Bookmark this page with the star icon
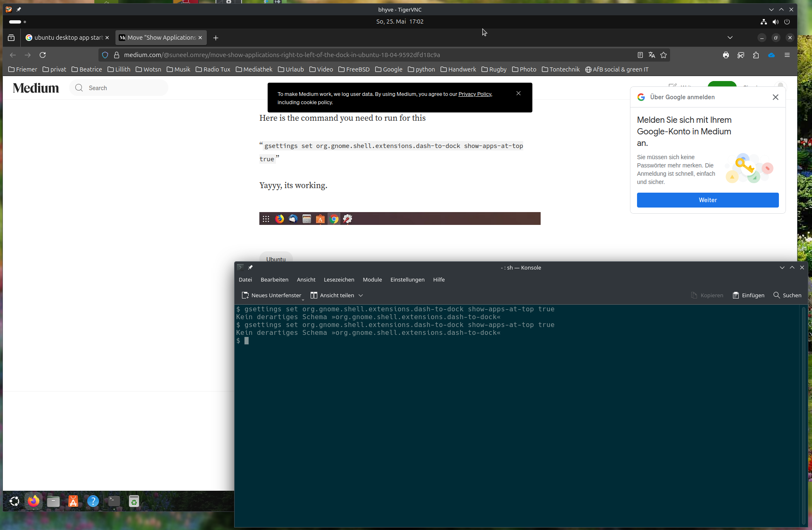The height and width of the screenshot is (530, 812). point(663,55)
